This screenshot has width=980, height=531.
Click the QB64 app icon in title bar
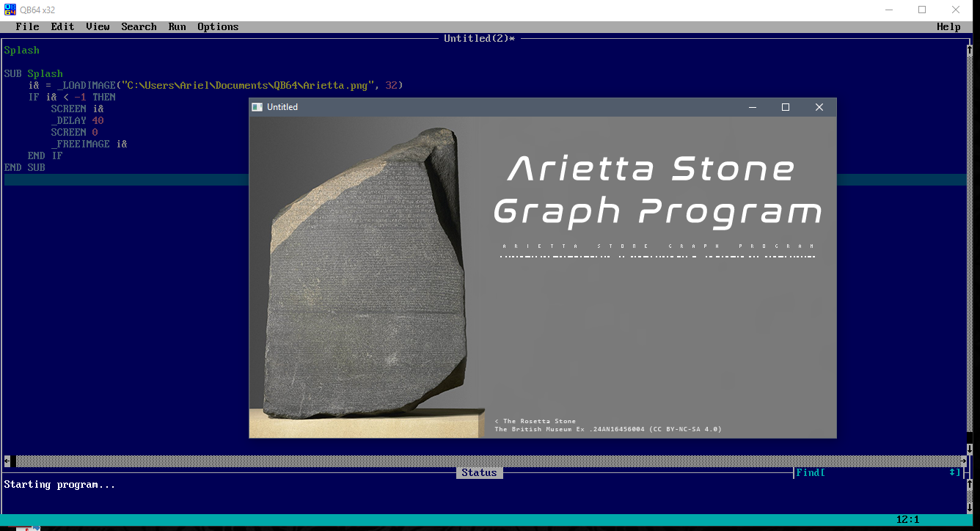[x=10, y=10]
